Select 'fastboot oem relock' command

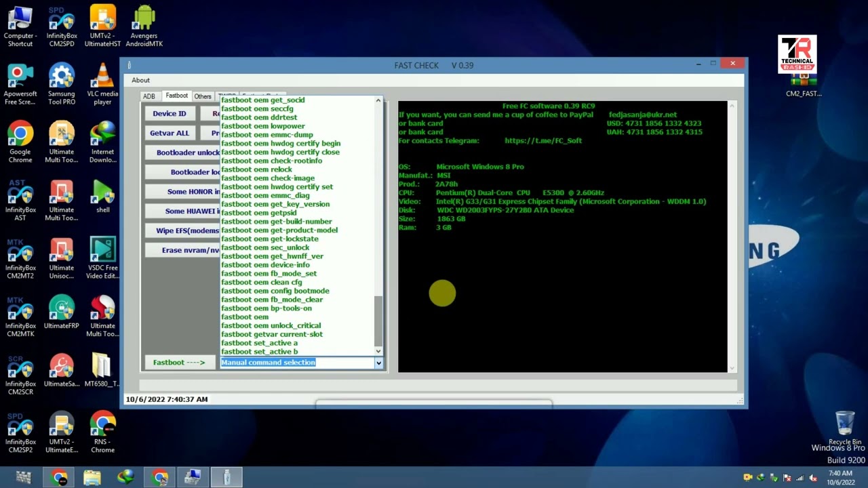(256, 169)
